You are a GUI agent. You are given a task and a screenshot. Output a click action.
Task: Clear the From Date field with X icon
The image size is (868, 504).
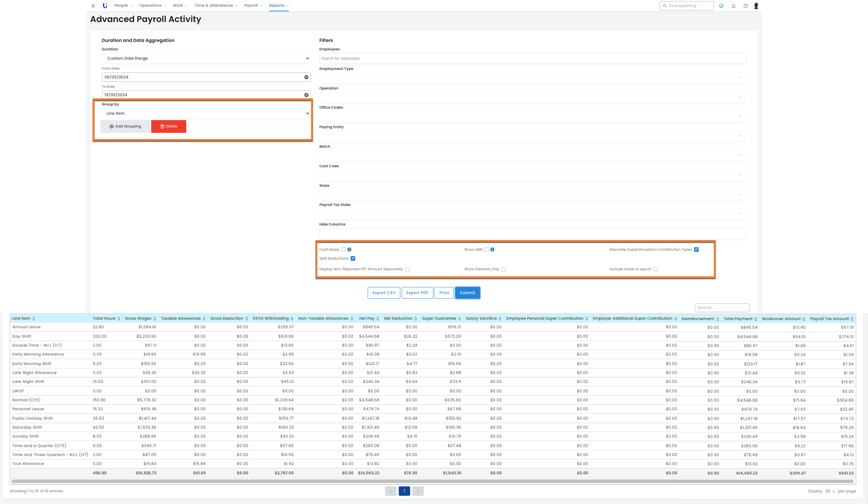click(x=306, y=77)
